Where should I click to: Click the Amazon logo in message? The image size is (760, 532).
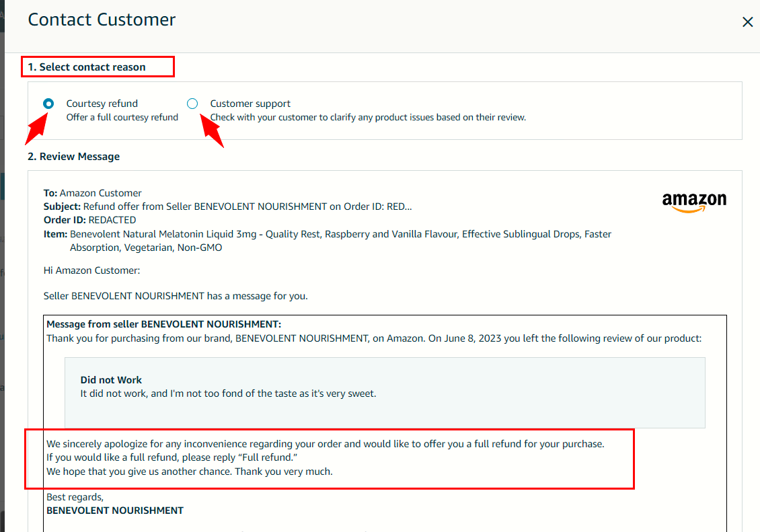694,202
